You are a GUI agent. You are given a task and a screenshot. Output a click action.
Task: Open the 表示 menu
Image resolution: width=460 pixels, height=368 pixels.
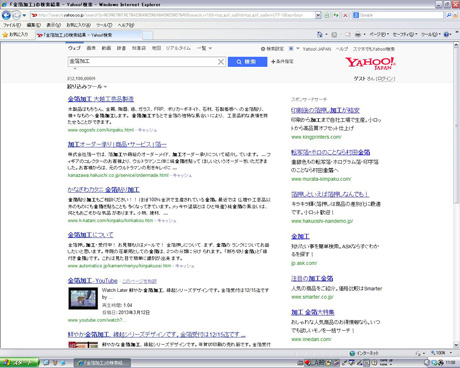tap(53, 25)
